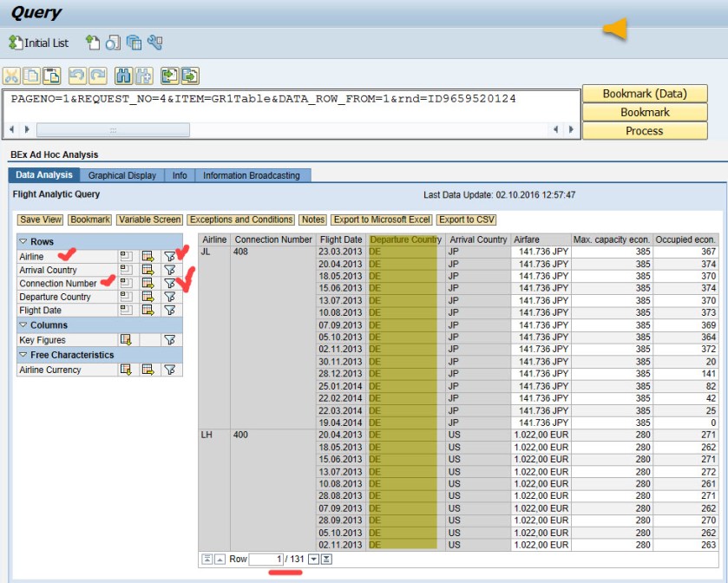Image resolution: width=728 pixels, height=583 pixels.
Task: Collapse the Free Characteristics section
Action: click(x=23, y=355)
